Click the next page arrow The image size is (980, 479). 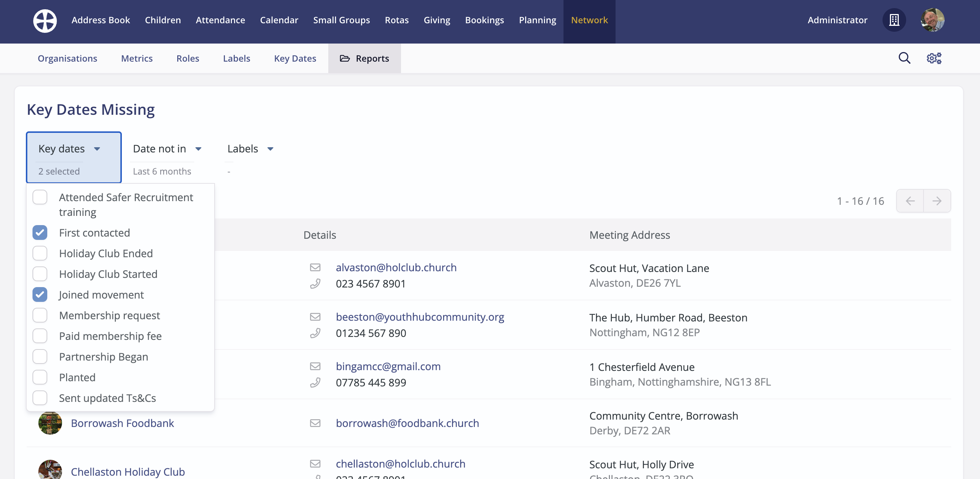pyautogui.click(x=938, y=201)
